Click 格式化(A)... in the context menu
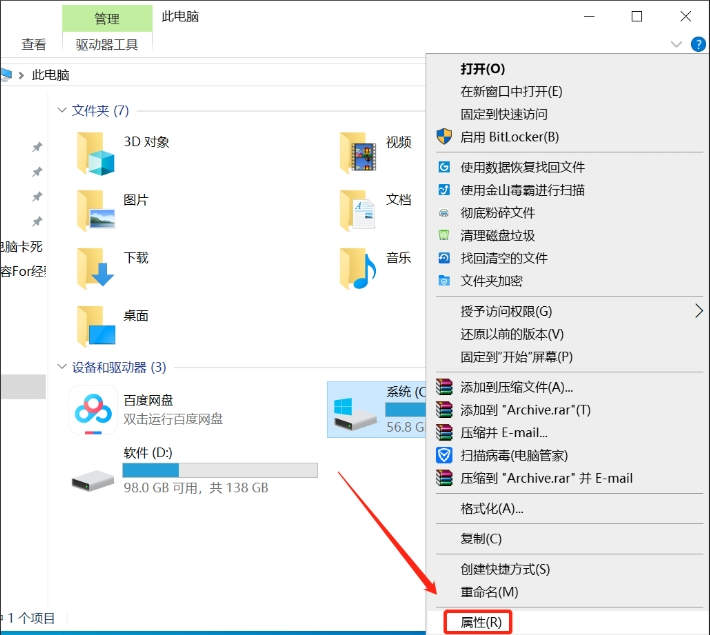Image resolution: width=710 pixels, height=635 pixels. click(492, 508)
